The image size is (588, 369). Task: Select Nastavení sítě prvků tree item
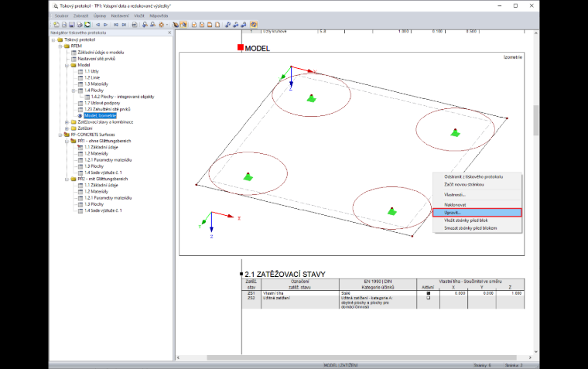[97, 59]
